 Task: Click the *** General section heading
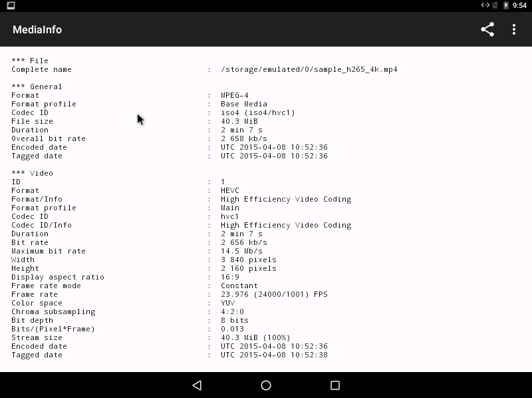37,87
